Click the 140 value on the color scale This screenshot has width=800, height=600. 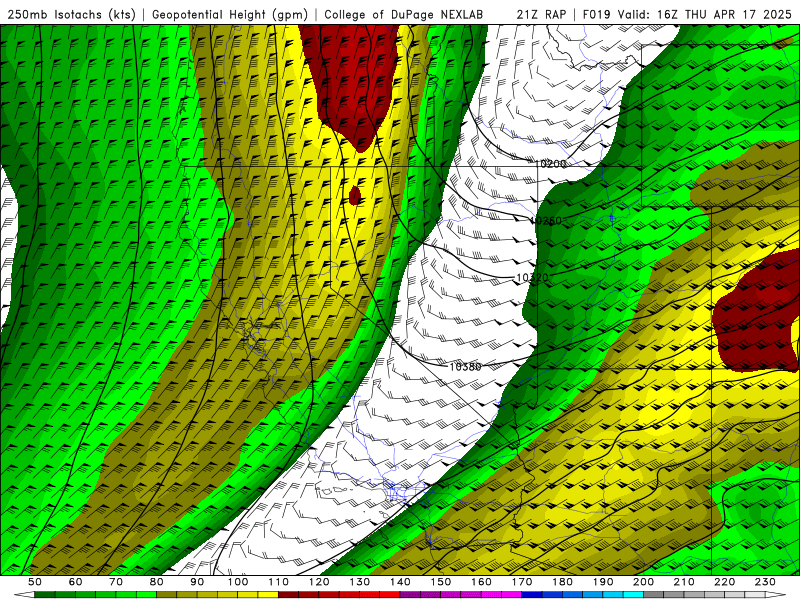point(400,582)
